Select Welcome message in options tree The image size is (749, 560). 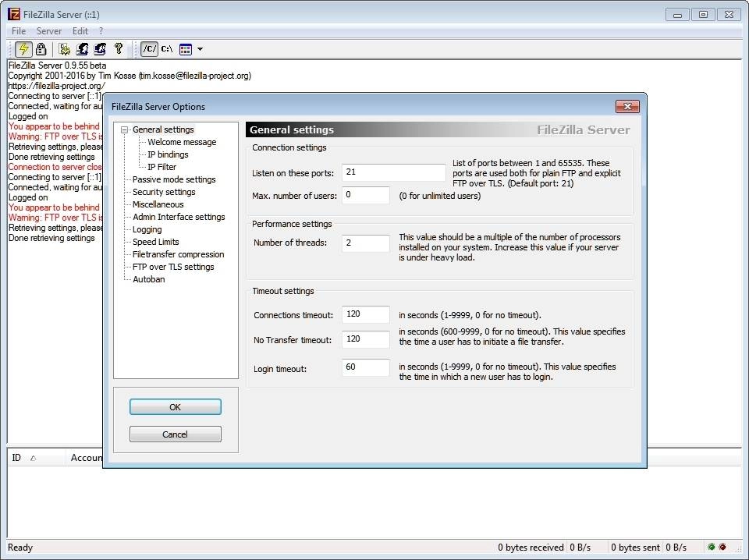coord(182,142)
